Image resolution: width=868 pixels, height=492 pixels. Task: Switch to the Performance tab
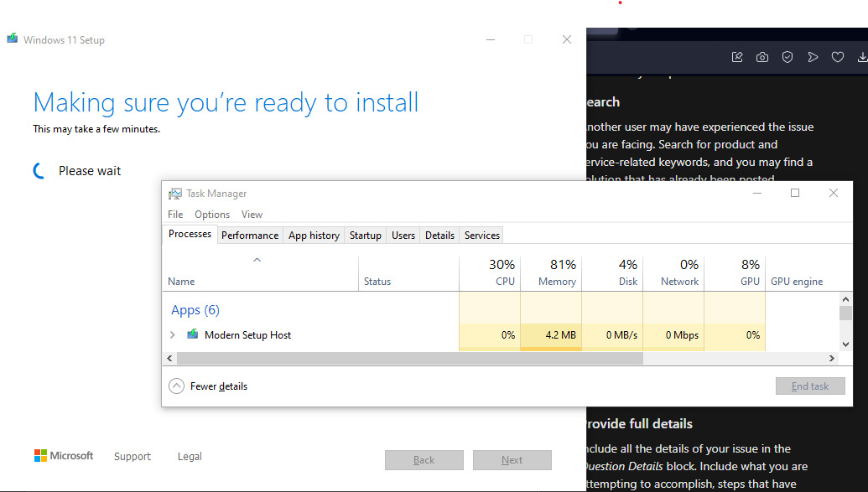(250, 236)
